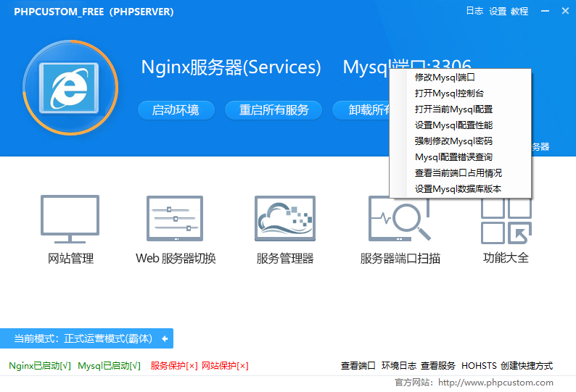Click the Web 服务器切换 label text

(x=176, y=259)
